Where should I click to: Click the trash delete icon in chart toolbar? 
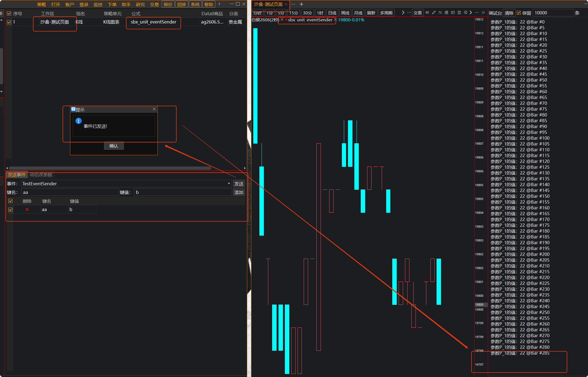(x=459, y=12)
